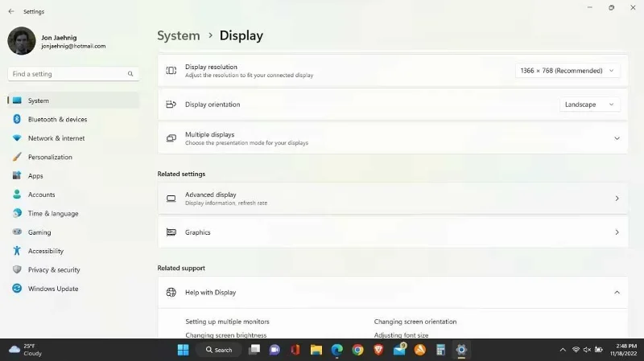Click the Jon Jaehnig profile picture

22,41
